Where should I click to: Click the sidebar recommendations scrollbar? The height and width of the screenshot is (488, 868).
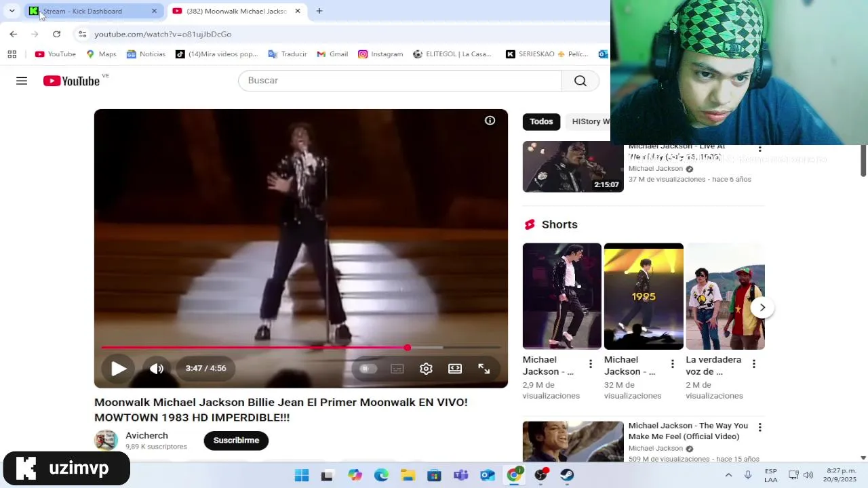click(x=863, y=160)
